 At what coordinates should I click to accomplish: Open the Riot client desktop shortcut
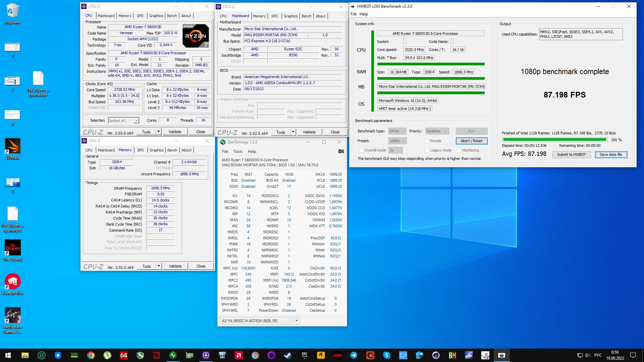point(12,284)
